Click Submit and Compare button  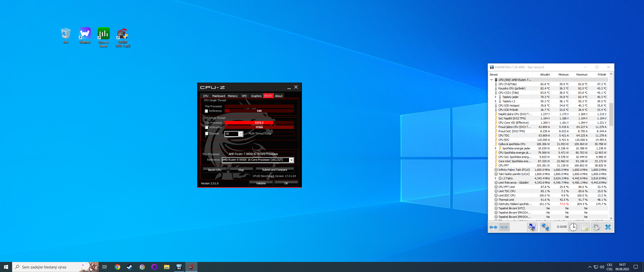(274, 170)
